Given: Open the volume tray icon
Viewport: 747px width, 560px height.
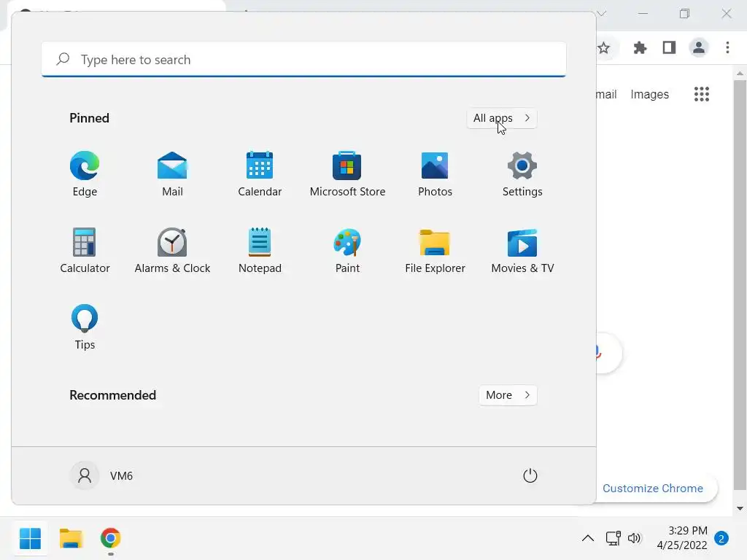Looking at the screenshot, I should [x=634, y=539].
